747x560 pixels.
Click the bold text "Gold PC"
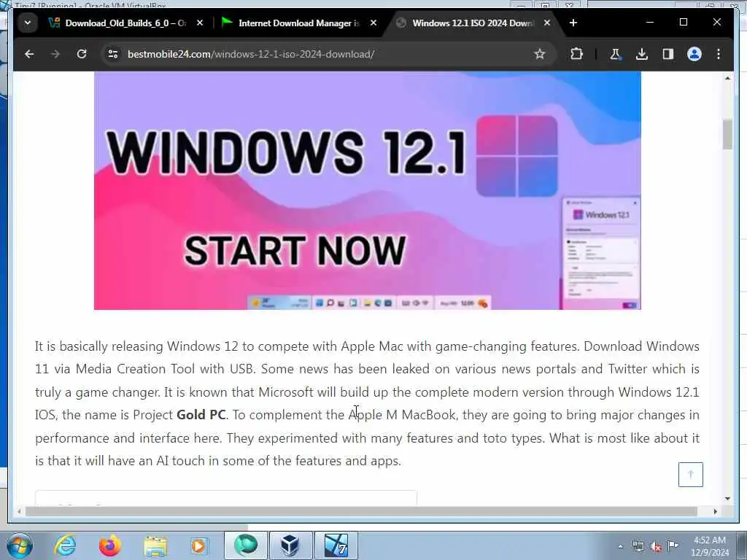[201, 415]
